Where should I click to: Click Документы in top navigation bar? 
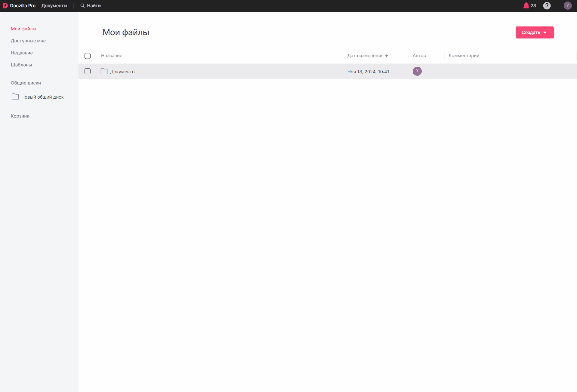pos(54,6)
